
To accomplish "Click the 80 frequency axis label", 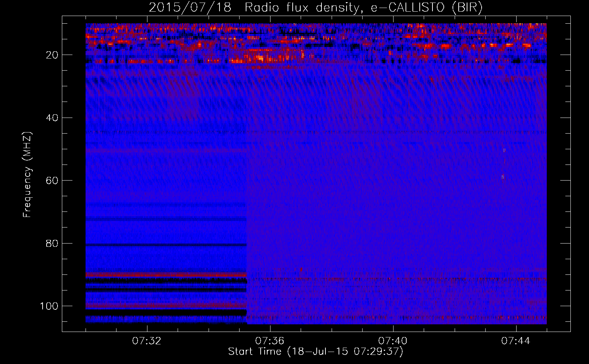I will point(52,243).
